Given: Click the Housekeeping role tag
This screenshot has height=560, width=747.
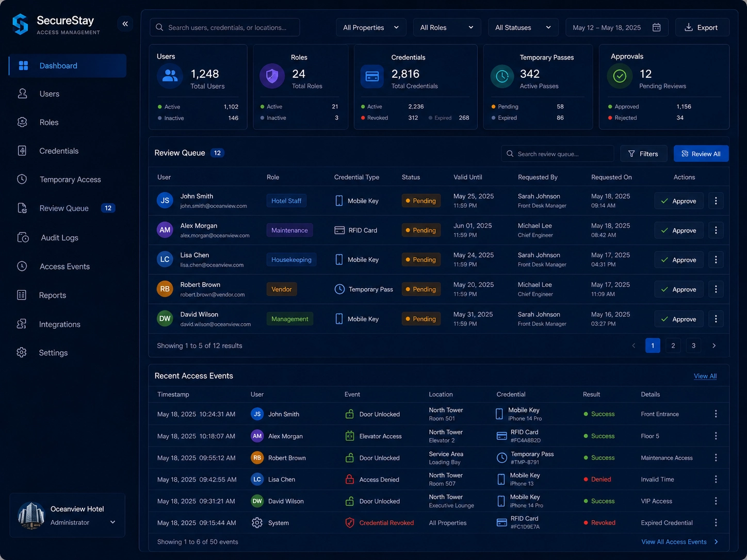Looking at the screenshot, I should tap(291, 259).
